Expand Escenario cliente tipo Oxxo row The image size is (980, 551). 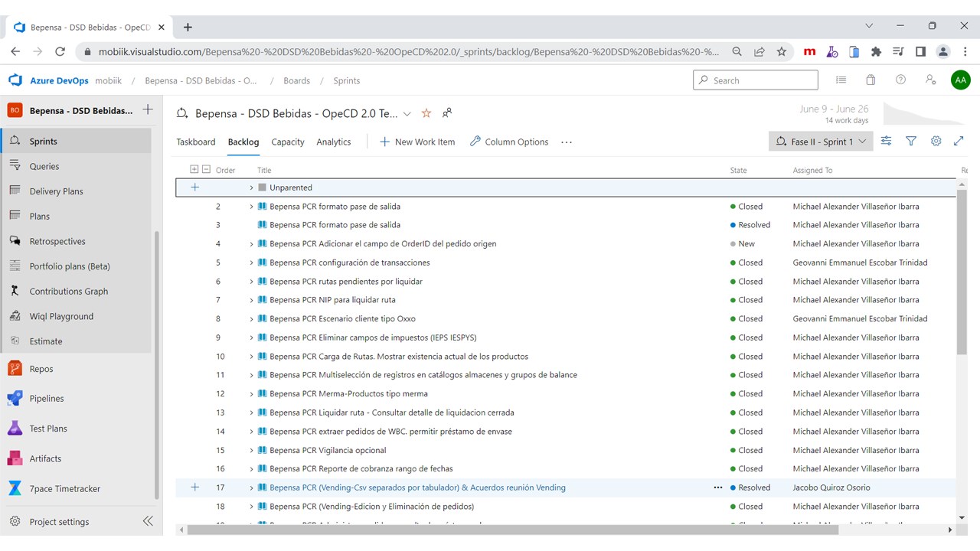tap(251, 319)
